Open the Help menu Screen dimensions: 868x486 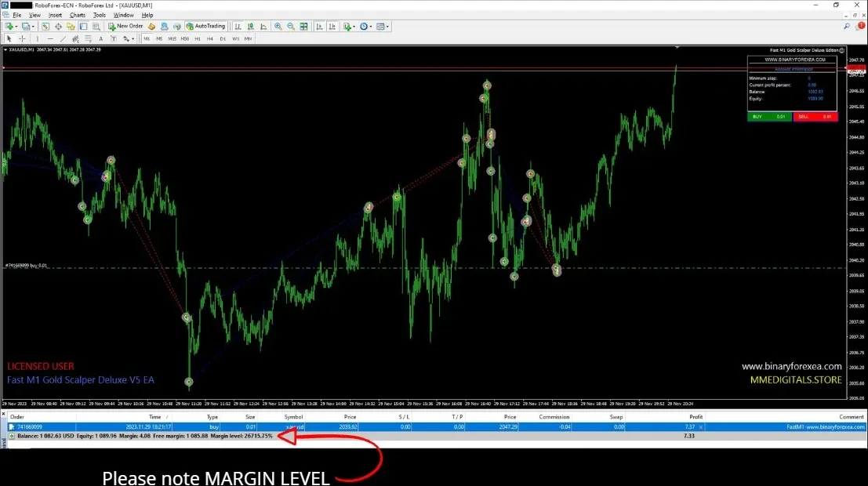point(147,15)
